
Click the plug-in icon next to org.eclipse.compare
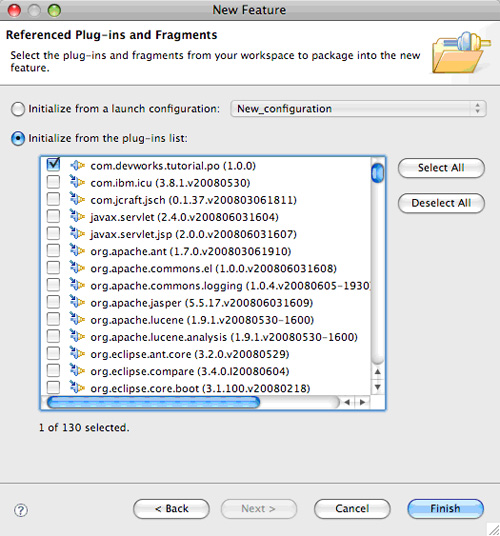pos(78,371)
